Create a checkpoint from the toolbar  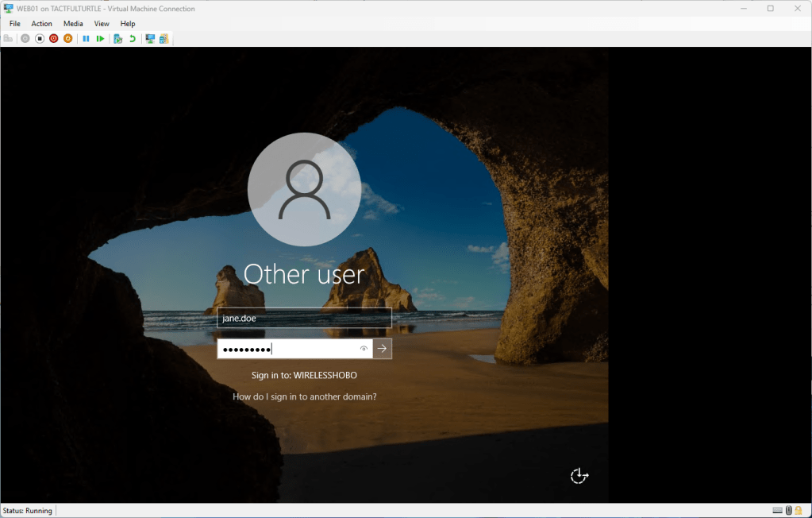(117, 39)
